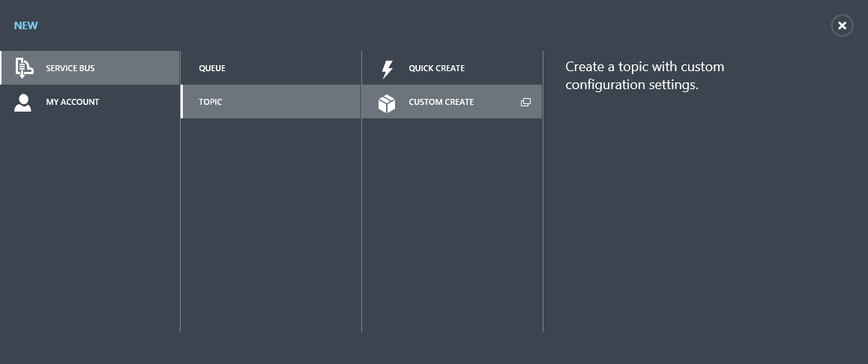Click the Service Bus document icon
The height and width of the screenshot is (364, 868).
click(x=24, y=68)
